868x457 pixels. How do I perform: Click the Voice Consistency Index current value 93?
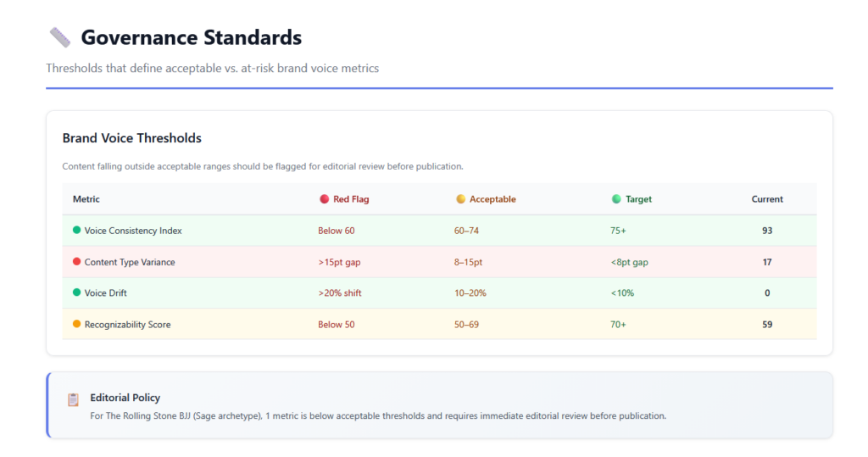767,231
